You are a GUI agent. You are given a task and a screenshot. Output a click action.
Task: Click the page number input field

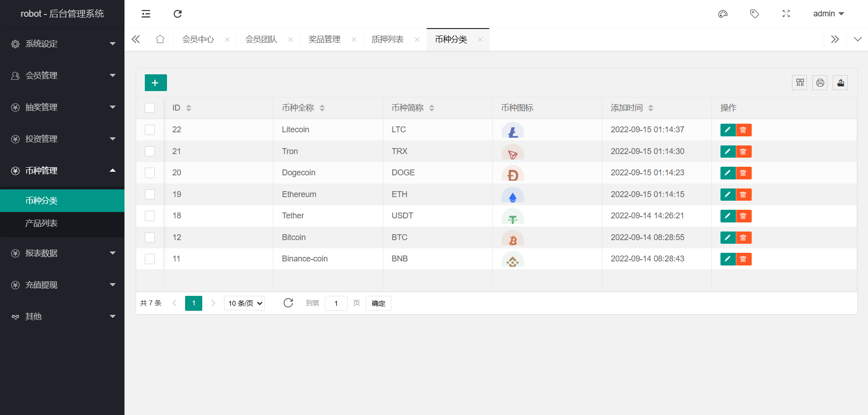(x=336, y=304)
